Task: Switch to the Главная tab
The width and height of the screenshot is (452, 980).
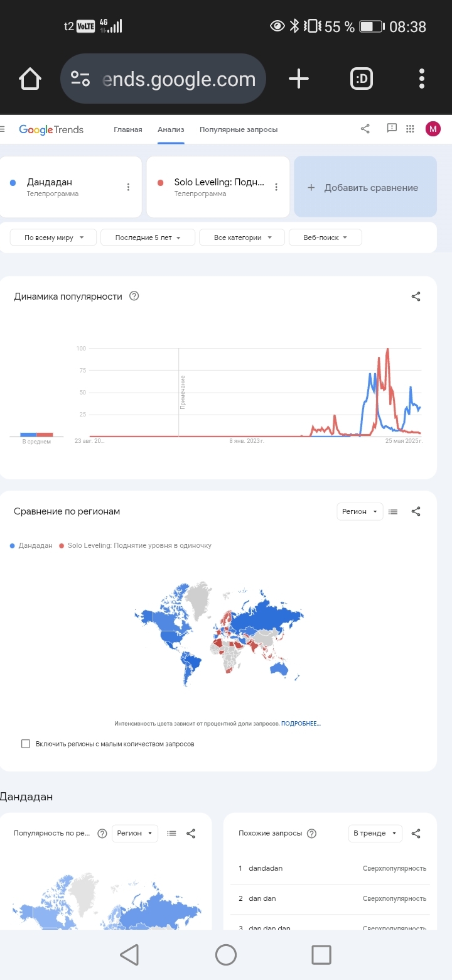Action: [x=128, y=129]
